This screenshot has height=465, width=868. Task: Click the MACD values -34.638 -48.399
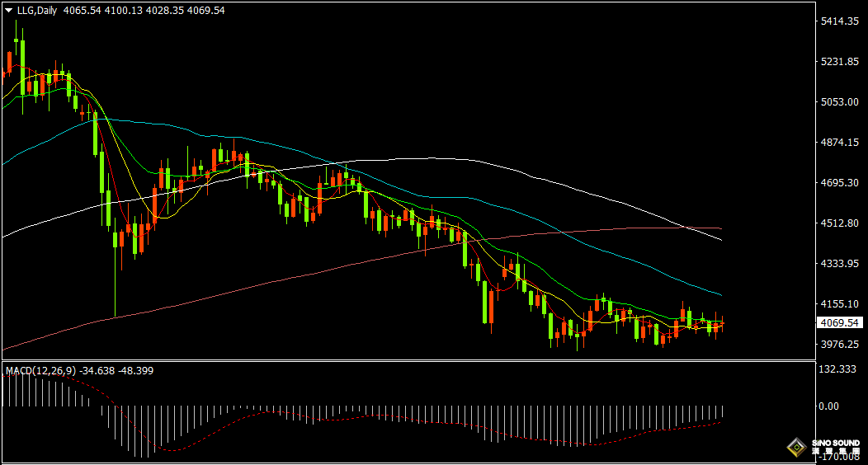(117, 371)
